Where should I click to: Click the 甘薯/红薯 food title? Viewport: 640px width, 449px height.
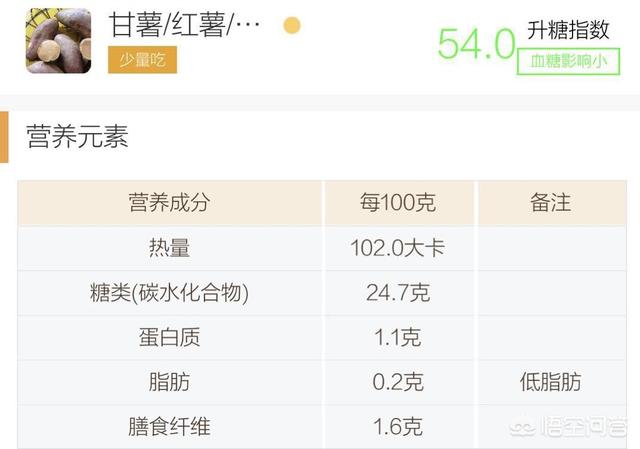click(184, 25)
